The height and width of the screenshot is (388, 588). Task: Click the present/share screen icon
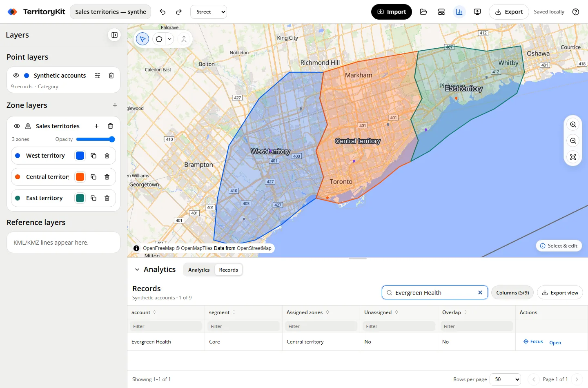tap(477, 12)
